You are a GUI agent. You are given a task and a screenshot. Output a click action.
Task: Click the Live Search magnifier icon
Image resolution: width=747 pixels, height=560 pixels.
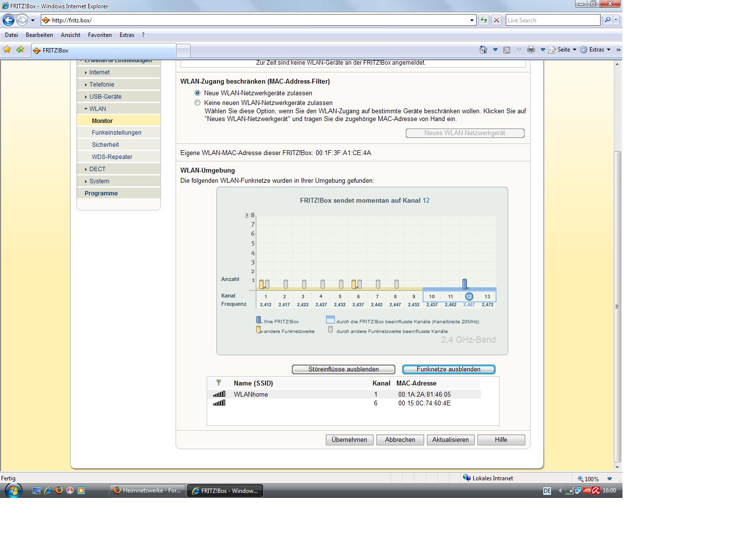[607, 20]
